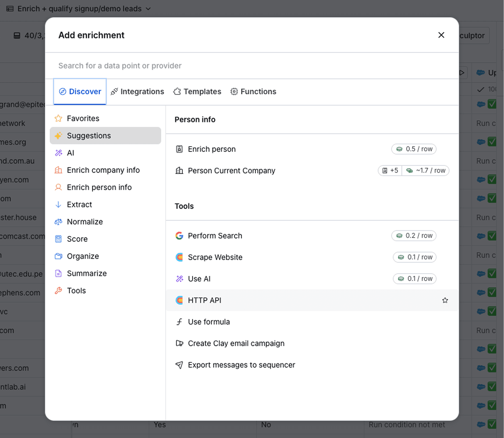Click the Enrich company info building icon

point(58,170)
